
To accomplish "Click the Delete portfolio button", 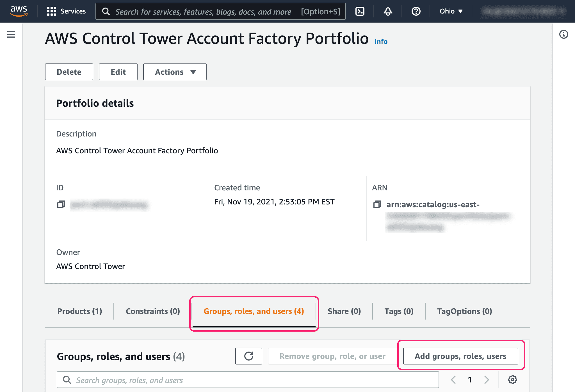I will point(68,72).
